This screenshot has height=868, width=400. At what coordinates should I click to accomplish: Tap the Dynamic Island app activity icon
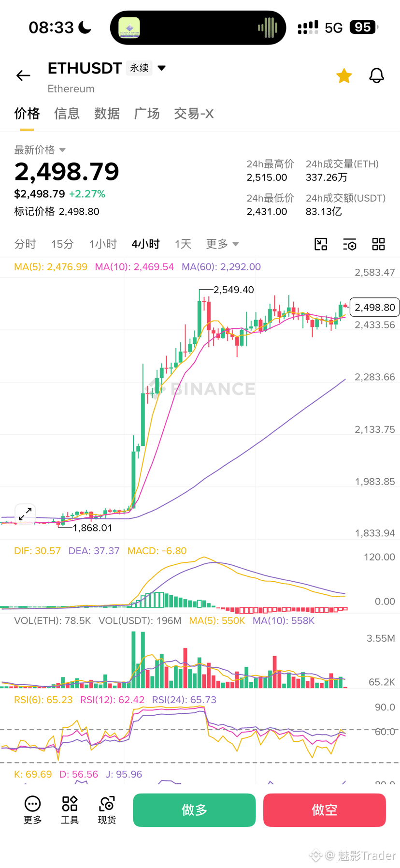click(129, 28)
